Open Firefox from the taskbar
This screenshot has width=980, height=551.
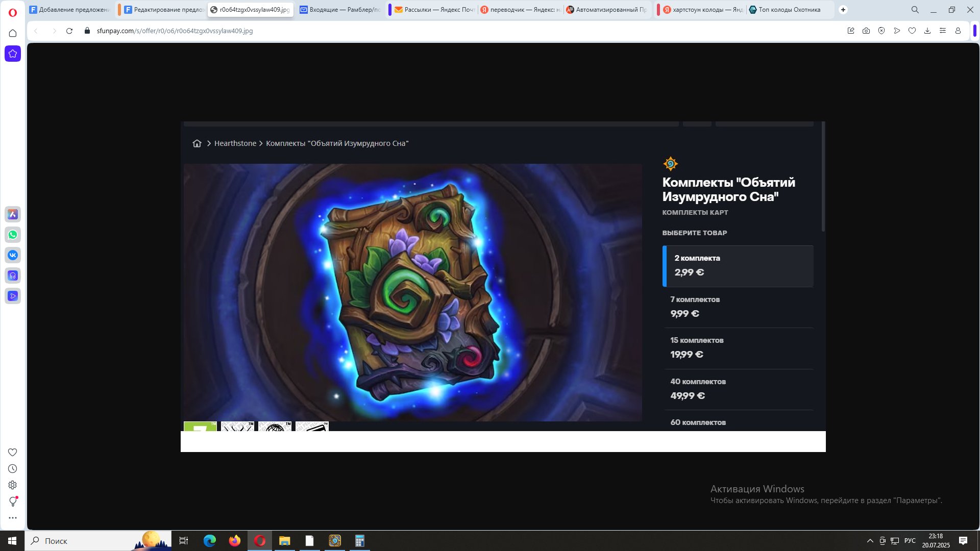coord(235,541)
